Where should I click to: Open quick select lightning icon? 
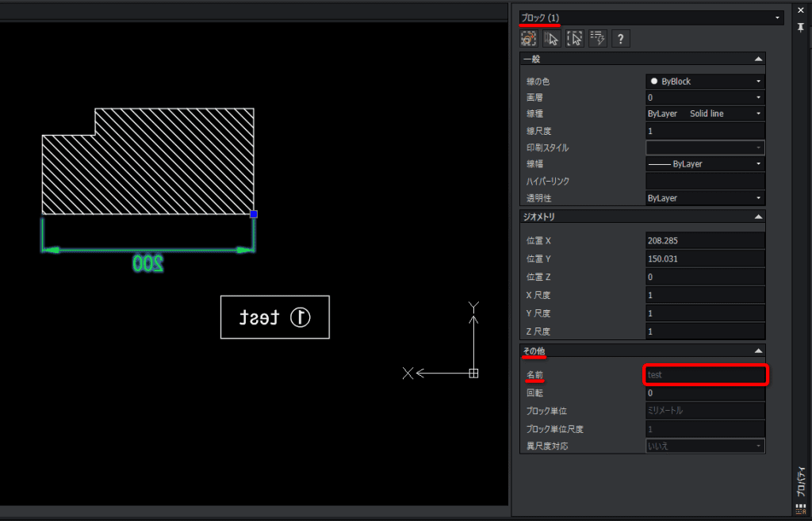tap(598, 39)
